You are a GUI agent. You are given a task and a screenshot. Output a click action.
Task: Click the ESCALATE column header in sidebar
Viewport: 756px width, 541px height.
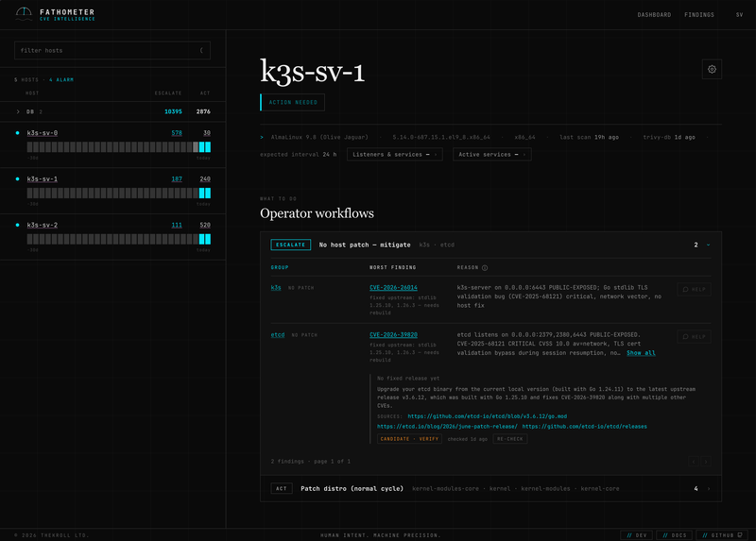168,93
